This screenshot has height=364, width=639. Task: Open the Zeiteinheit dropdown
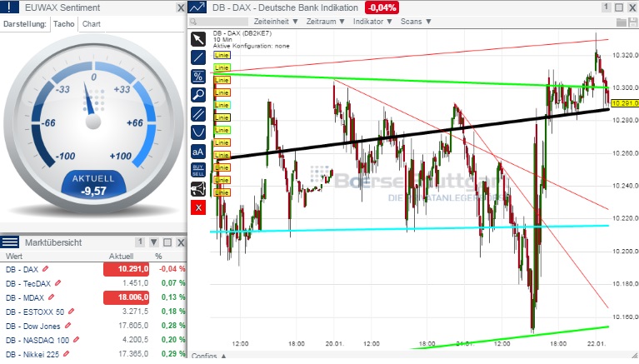coord(276,22)
